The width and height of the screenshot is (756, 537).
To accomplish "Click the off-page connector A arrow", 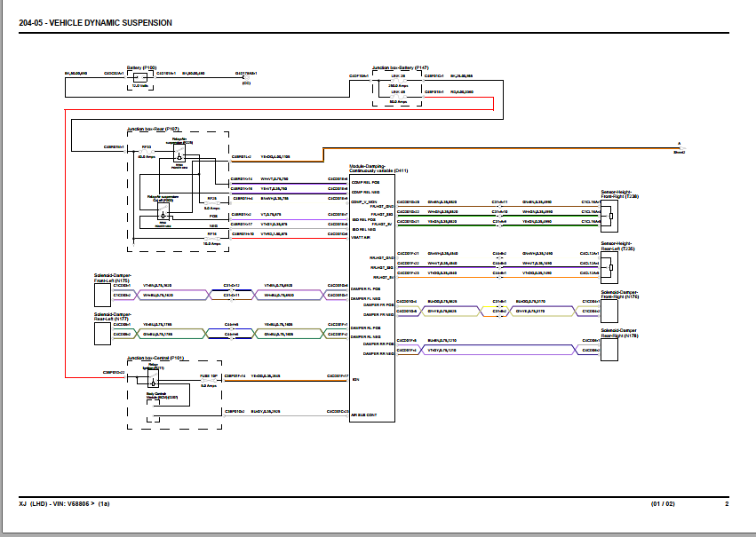I will pyautogui.click(x=680, y=148).
